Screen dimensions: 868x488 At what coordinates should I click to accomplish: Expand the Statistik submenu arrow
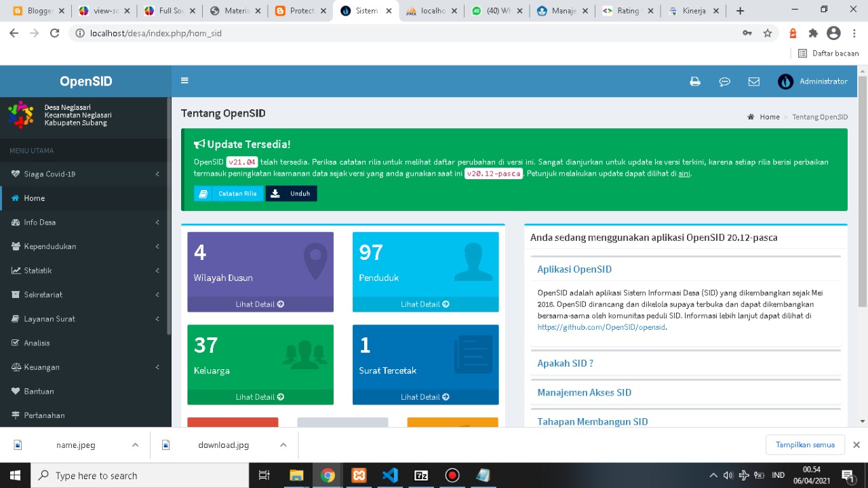click(x=157, y=270)
